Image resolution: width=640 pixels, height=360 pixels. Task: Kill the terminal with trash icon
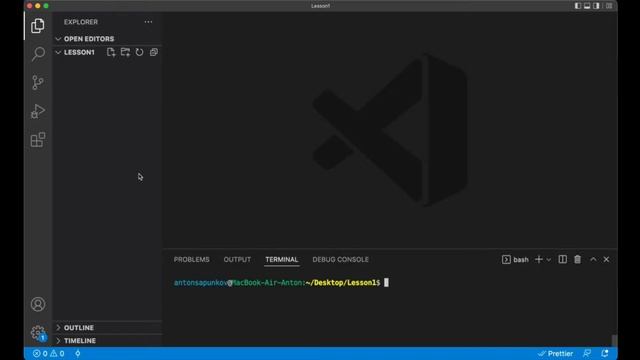pos(578,260)
